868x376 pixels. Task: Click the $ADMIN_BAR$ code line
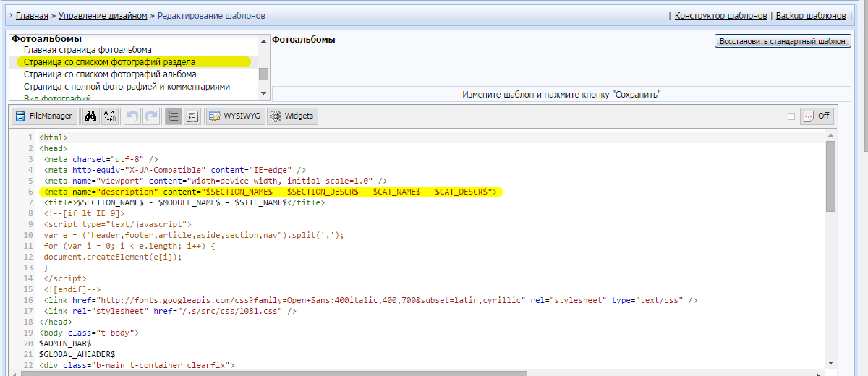(x=65, y=343)
